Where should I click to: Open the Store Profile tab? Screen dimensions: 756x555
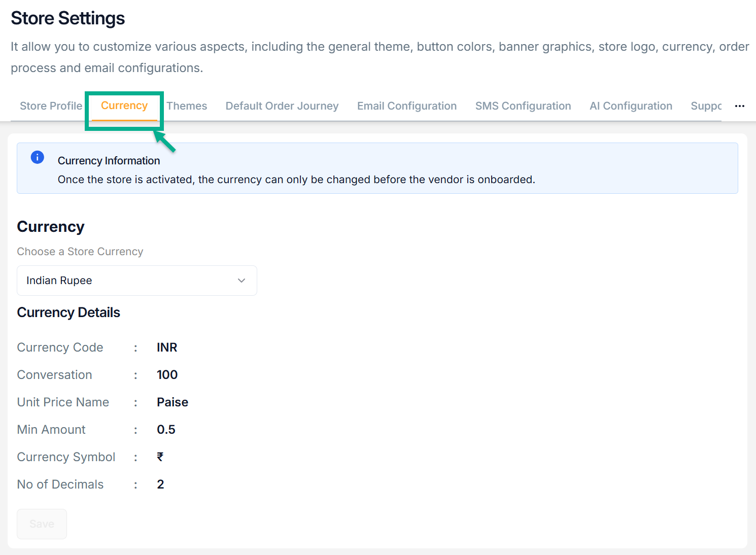pyautogui.click(x=51, y=106)
